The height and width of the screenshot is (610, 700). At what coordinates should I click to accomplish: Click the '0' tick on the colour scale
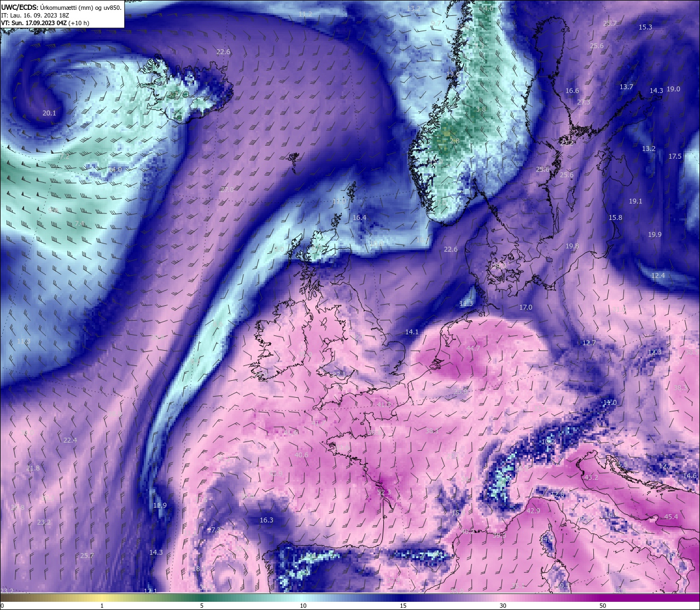[x=2, y=606]
